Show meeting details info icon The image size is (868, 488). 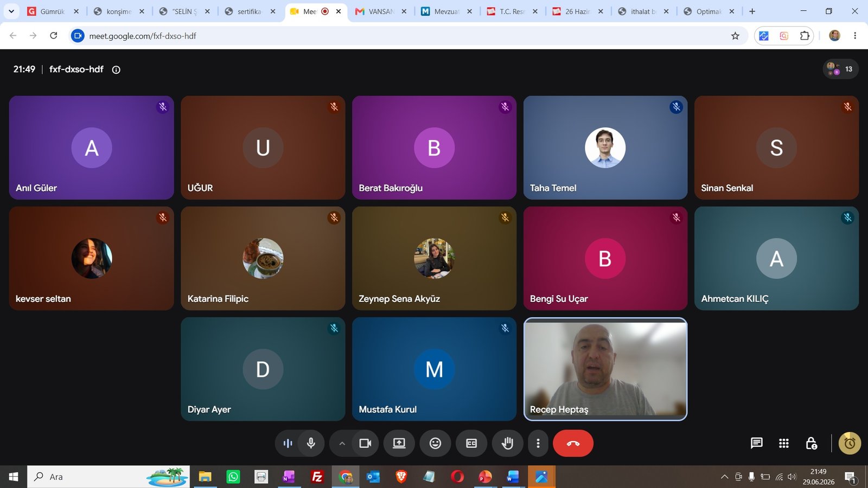(116, 69)
